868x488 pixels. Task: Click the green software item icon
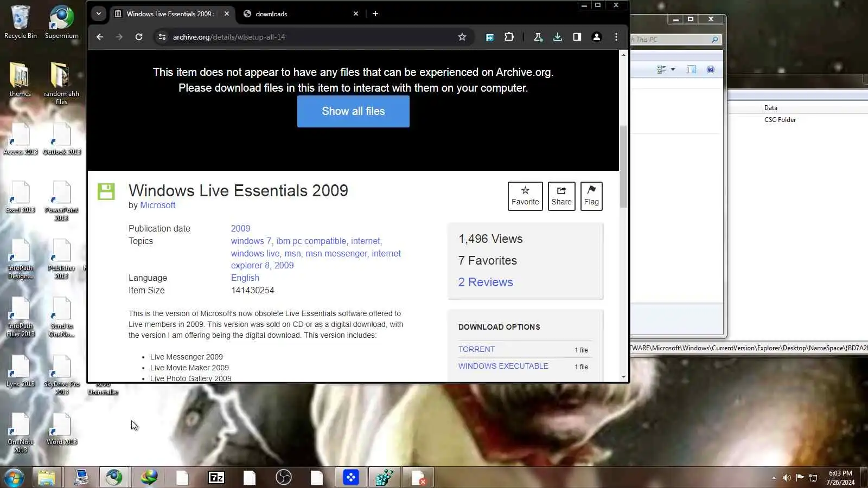coord(106,191)
